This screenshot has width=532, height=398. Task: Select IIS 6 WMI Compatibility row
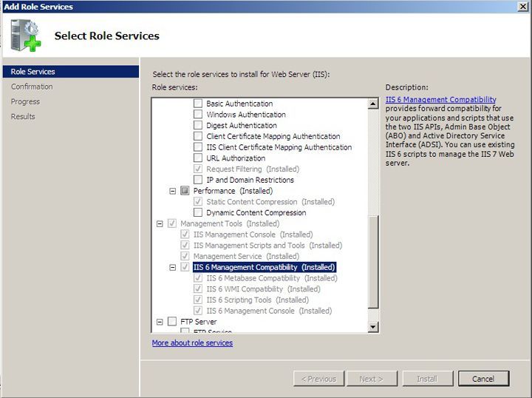click(263, 289)
